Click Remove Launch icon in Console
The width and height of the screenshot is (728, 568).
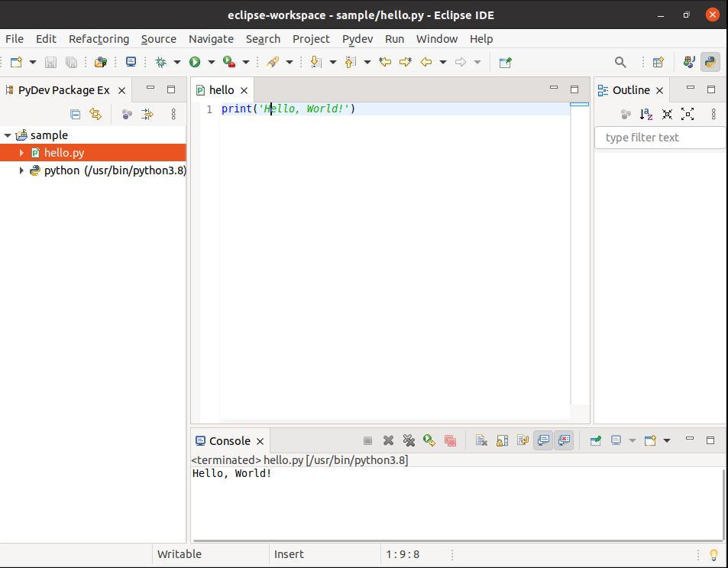point(388,440)
